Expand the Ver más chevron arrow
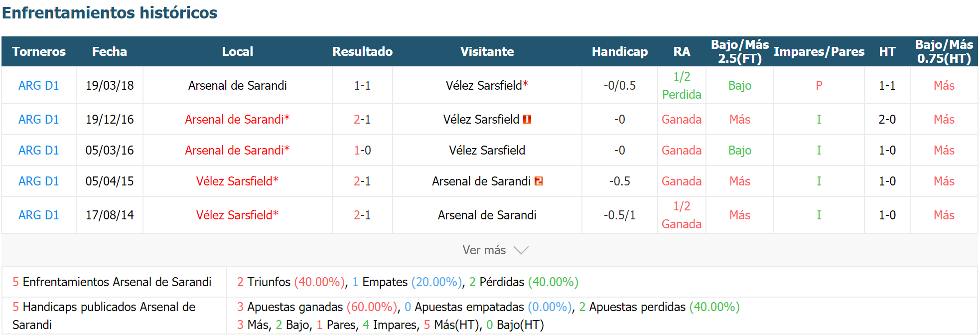The height and width of the screenshot is (336, 980). tap(521, 250)
